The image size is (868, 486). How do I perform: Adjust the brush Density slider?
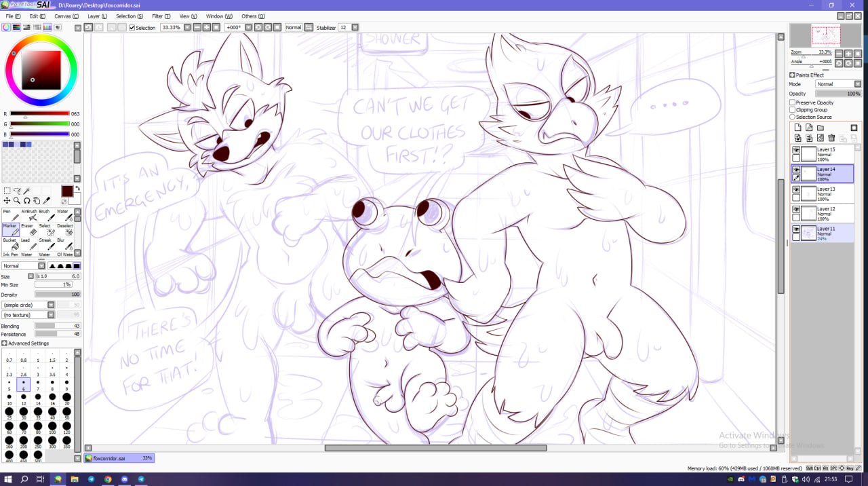[57, 295]
